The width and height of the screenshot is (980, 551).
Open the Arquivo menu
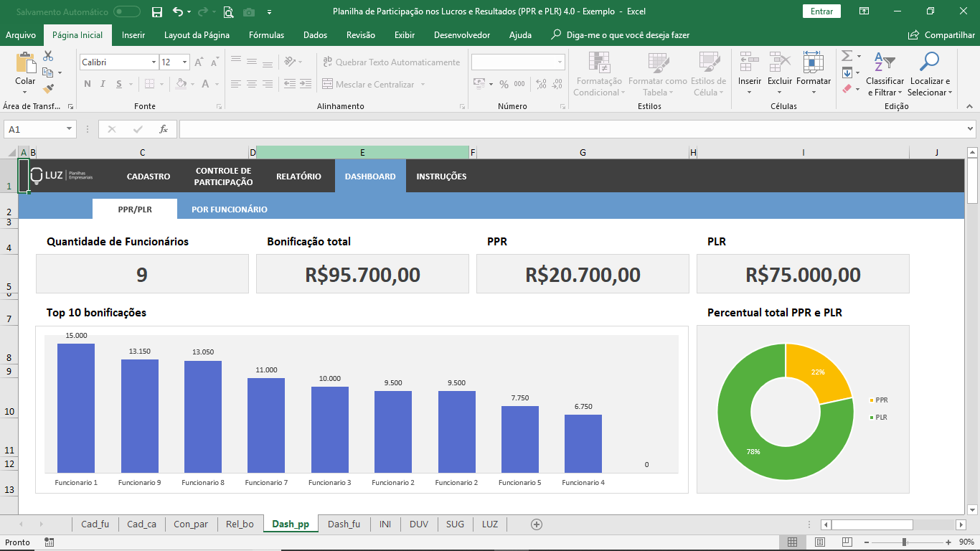pyautogui.click(x=21, y=35)
